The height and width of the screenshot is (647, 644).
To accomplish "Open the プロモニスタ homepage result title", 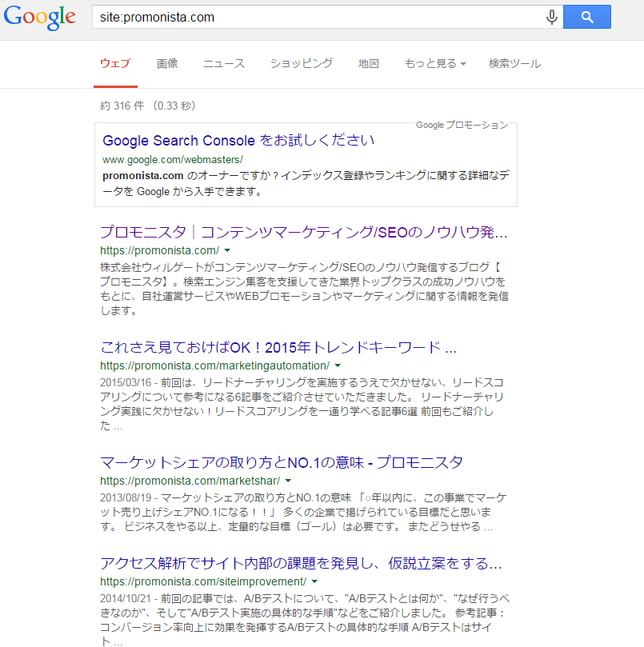I will 303,233.
